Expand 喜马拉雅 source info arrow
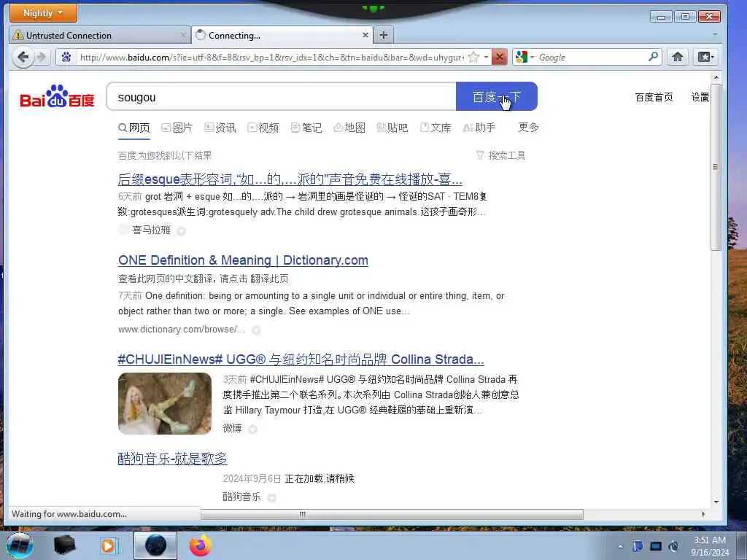The width and height of the screenshot is (747, 560). point(181,231)
